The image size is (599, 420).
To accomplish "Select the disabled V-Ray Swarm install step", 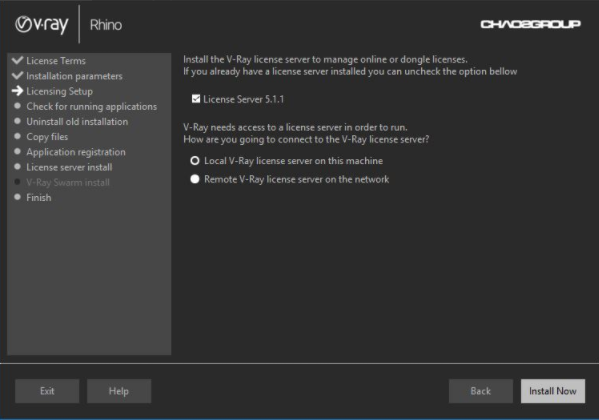I will [68, 182].
